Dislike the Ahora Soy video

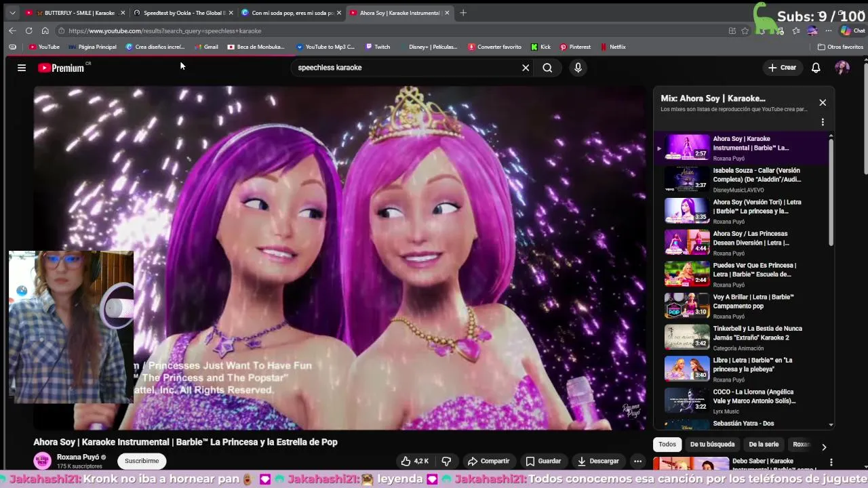click(446, 461)
